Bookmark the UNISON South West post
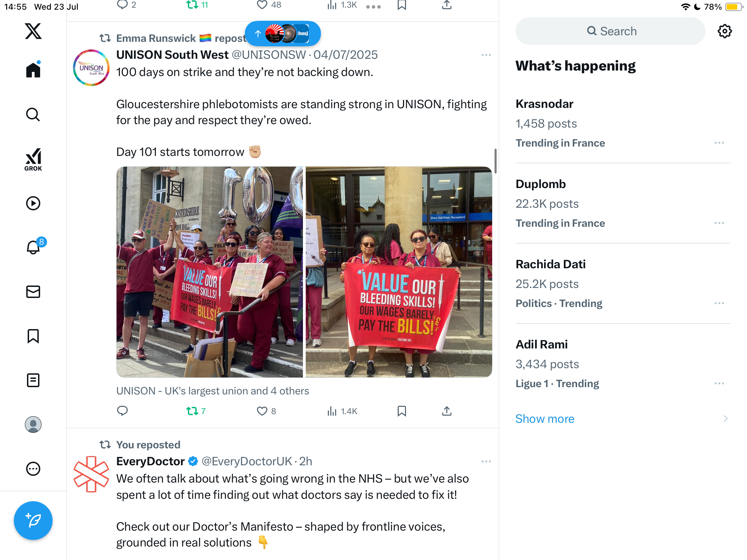The image size is (747, 560). [x=402, y=411]
